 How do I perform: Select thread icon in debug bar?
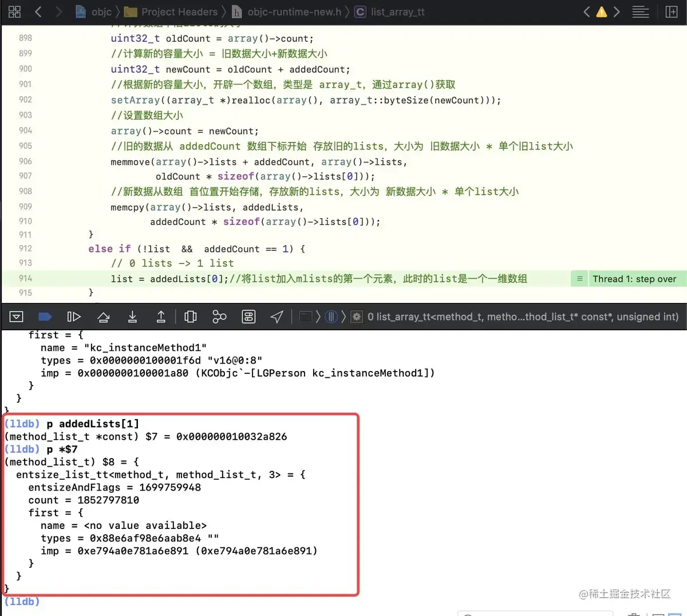pyautogui.click(x=331, y=317)
